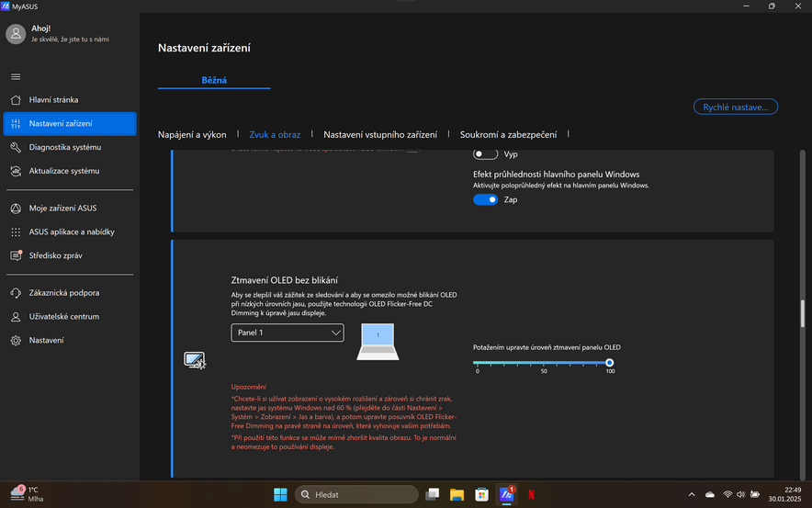Open ASUS aplikace a nabídky
Image resolution: width=812 pixels, height=508 pixels.
71,232
